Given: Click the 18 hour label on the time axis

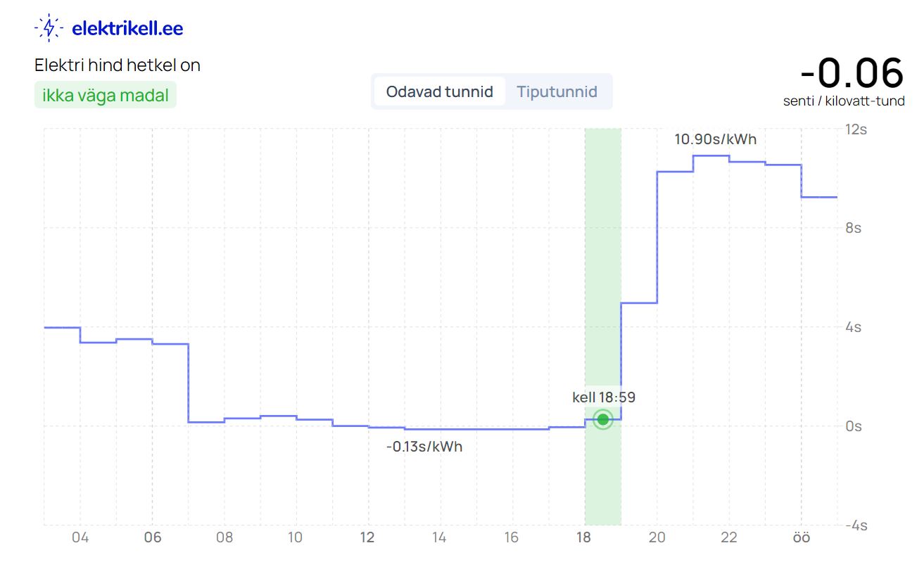Looking at the screenshot, I should pyautogui.click(x=583, y=537).
